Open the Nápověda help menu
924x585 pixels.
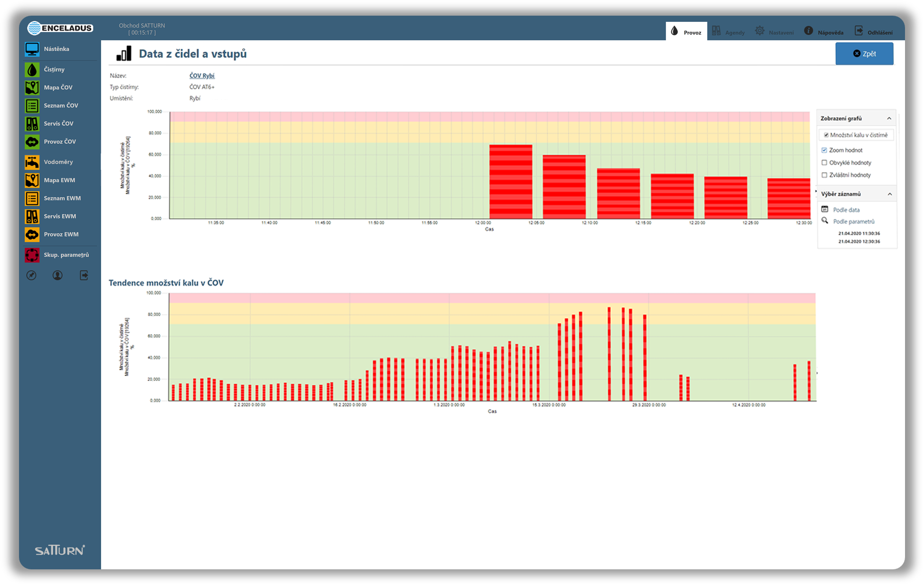823,32
